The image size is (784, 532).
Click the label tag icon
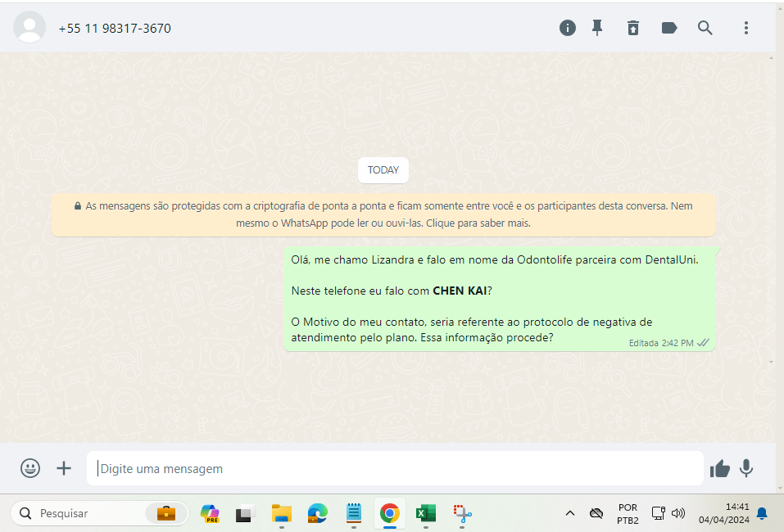pos(669,28)
